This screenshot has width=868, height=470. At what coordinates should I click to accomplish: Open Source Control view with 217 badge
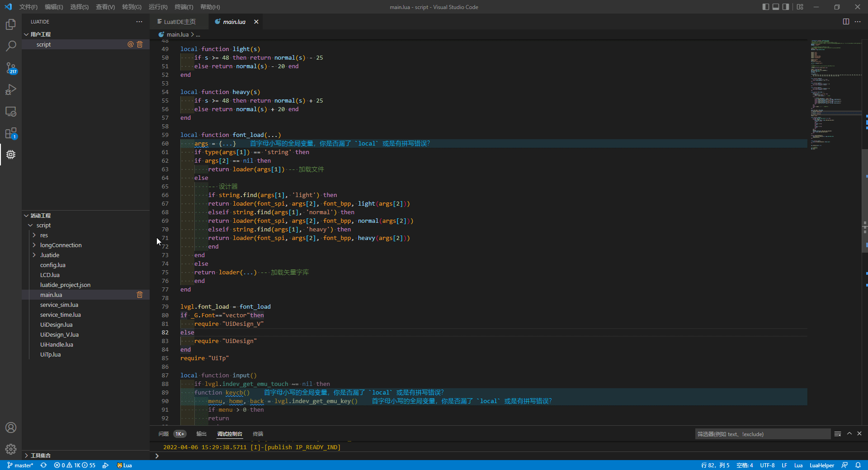click(x=11, y=68)
